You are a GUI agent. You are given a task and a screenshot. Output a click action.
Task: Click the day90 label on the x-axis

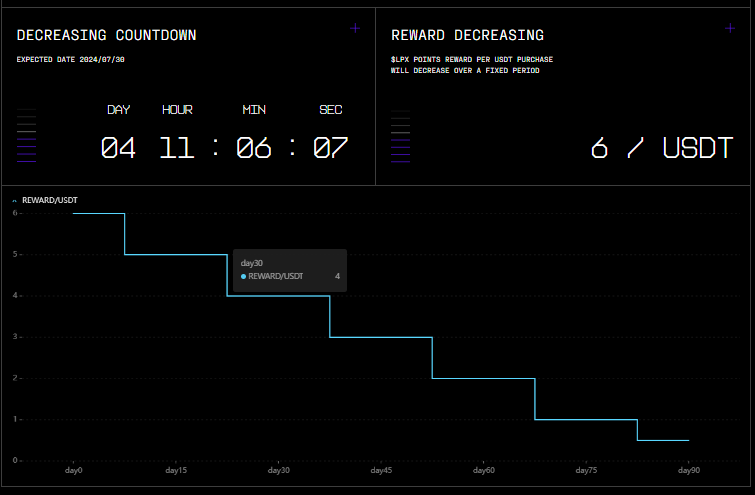click(x=688, y=470)
